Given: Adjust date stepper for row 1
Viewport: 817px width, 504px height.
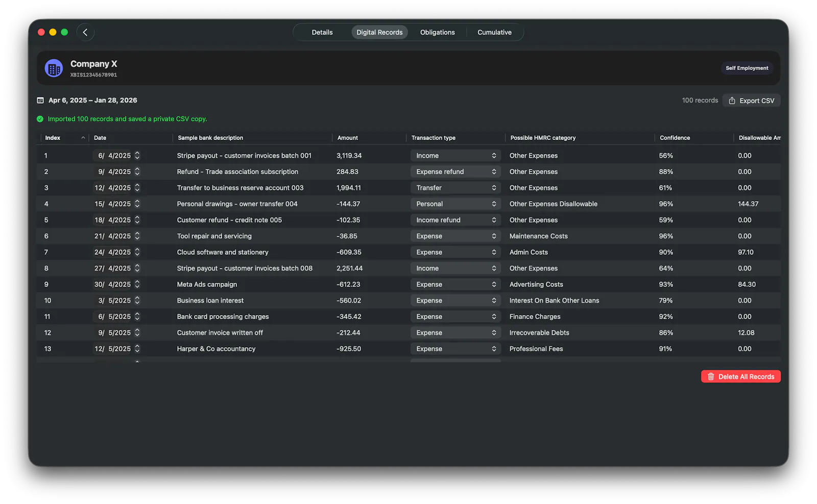Looking at the screenshot, I should click(x=137, y=155).
